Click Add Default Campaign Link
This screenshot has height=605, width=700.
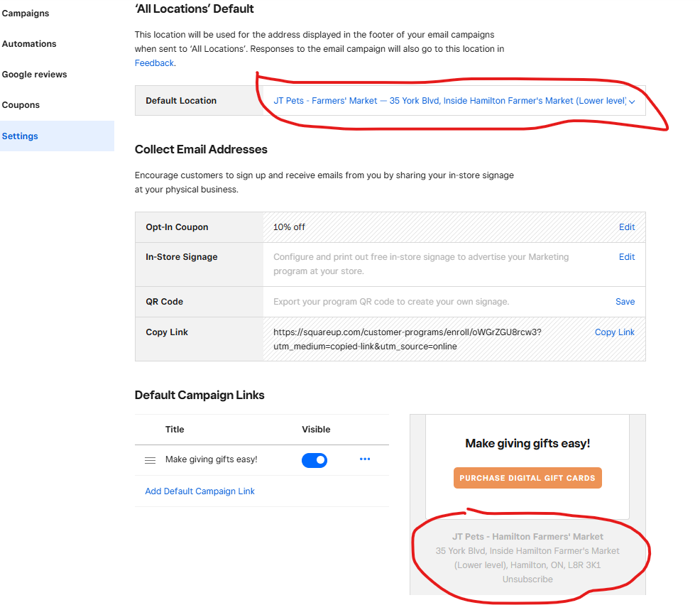[x=199, y=491]
